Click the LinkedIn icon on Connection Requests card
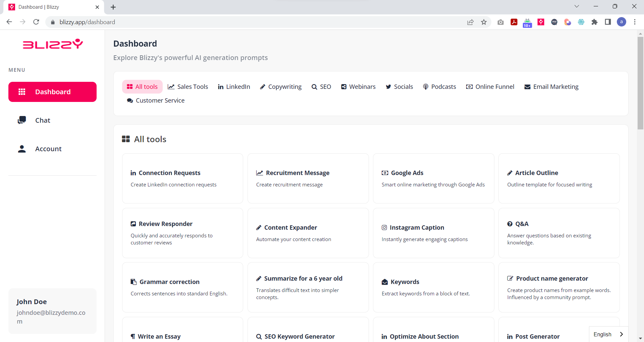The image size is (644, 342). (x=133, y=173)
